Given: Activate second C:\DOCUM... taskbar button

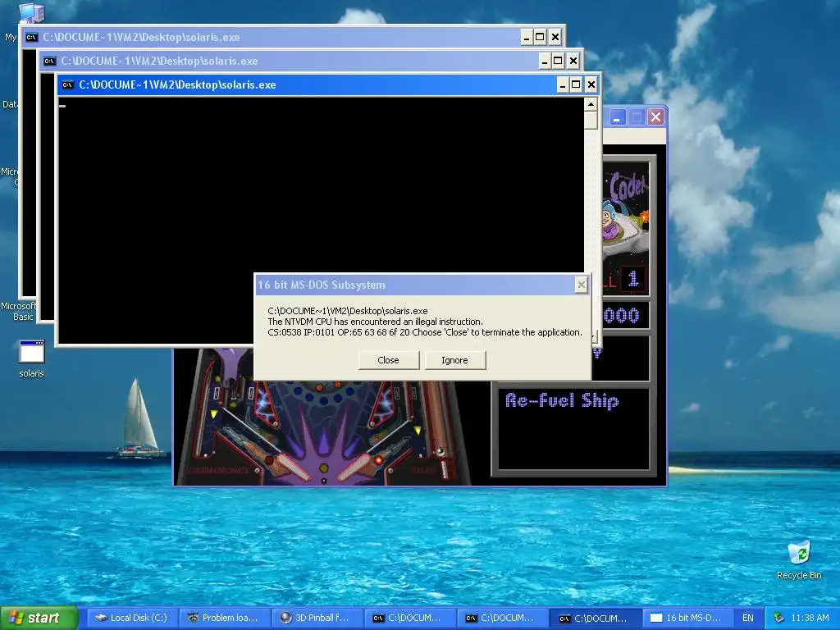Looking at the screenshot, I should [x=502, y=618].
